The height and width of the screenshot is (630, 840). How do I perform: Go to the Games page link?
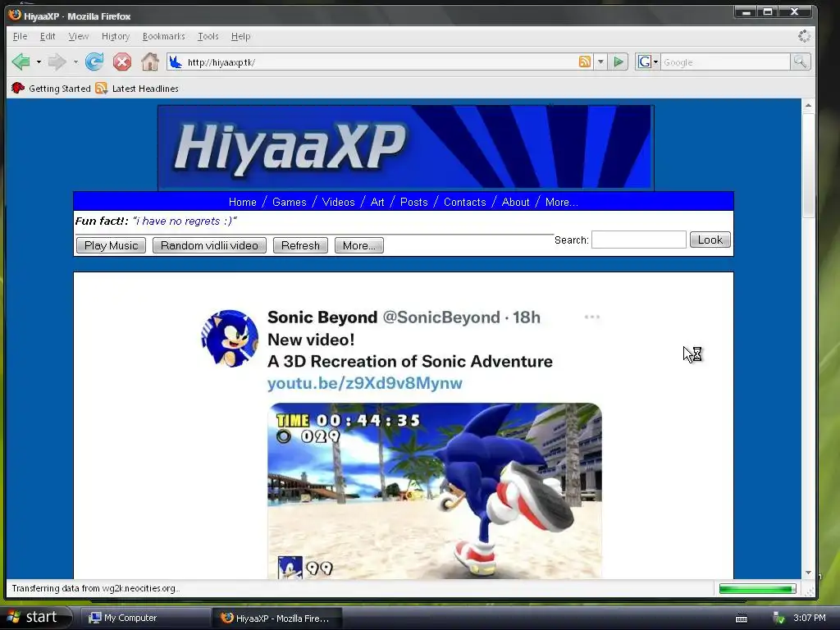click(x=290, y=202)
